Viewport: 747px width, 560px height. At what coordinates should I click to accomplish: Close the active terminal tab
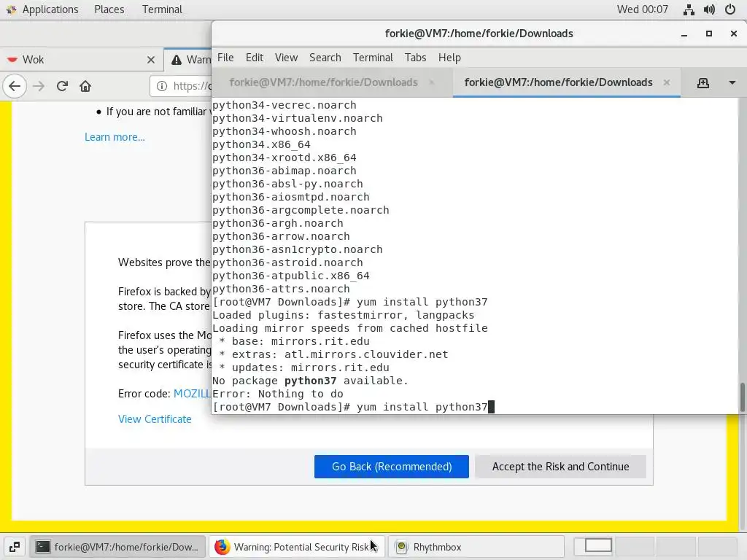(x=667, y=82)
